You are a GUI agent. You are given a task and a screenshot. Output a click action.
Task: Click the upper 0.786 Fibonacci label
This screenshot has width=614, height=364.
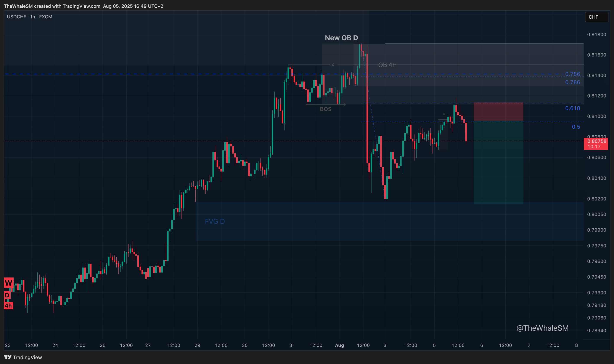[x=572, y=74]
